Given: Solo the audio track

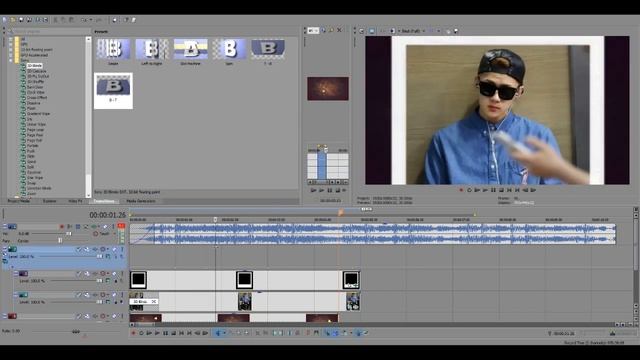Looking at the screenshot, I should click(113, 226).
